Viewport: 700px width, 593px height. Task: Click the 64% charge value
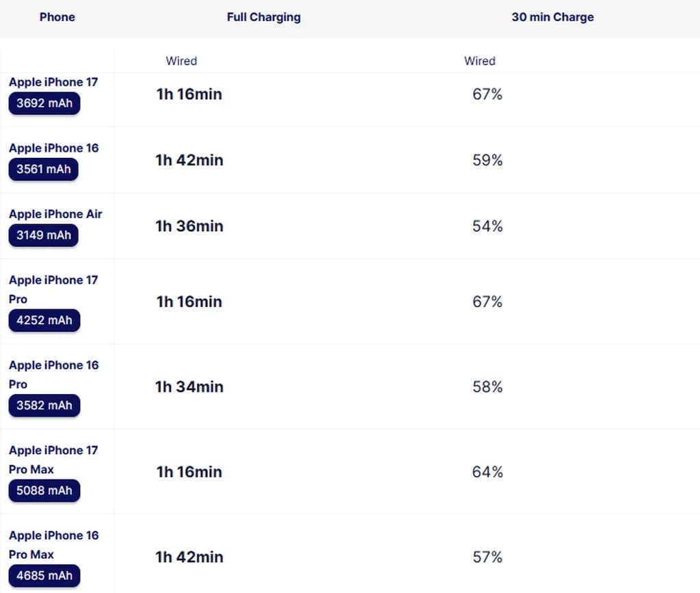(487, 472)
